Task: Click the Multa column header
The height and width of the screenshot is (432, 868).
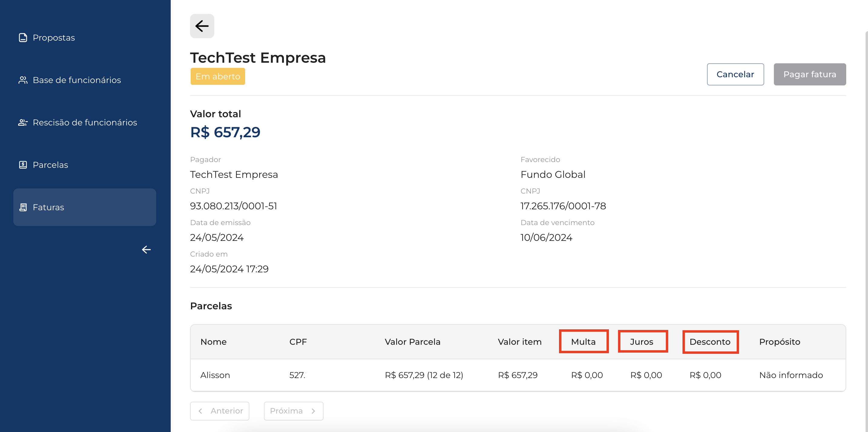Action: (583, 342)
